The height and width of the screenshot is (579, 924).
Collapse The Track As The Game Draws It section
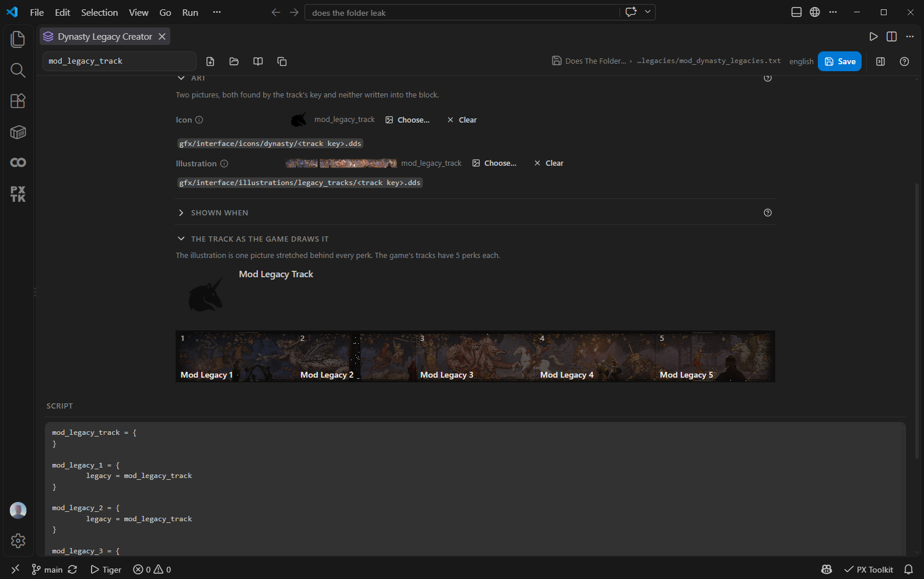click(x=181, y=239)
